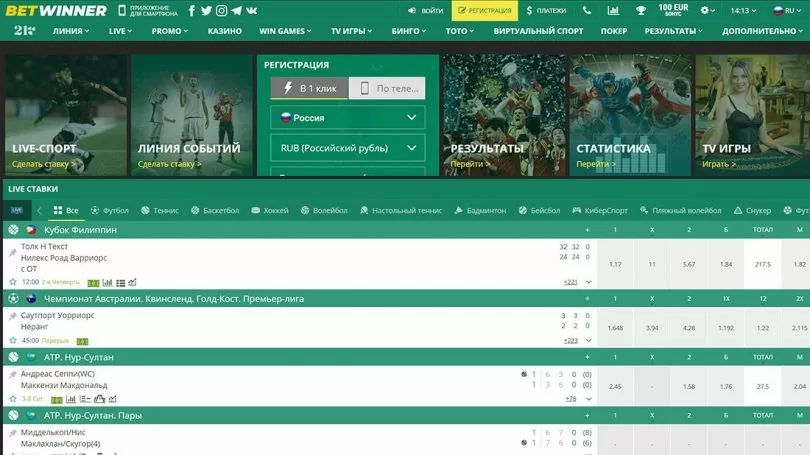
Task: Open the Статистика banner
Action: tap(630, 115)
